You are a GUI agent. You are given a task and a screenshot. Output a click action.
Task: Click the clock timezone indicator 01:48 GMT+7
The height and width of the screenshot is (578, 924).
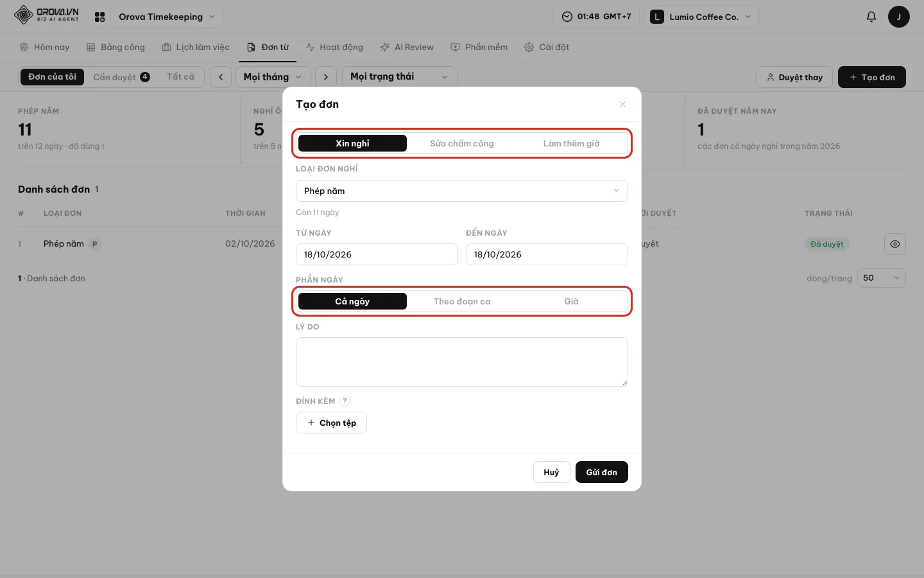pyautogui.click(x=596, y=17)
